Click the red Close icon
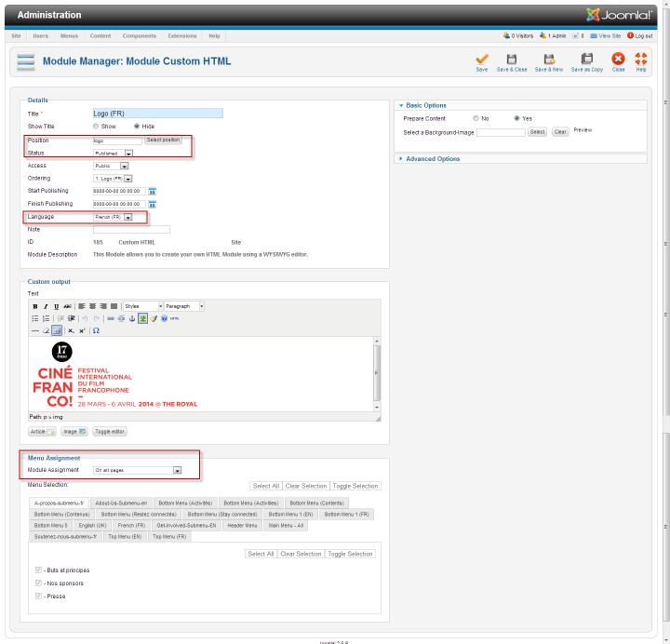The width and height of the screenshot is (670, 644). pos(618,59)
